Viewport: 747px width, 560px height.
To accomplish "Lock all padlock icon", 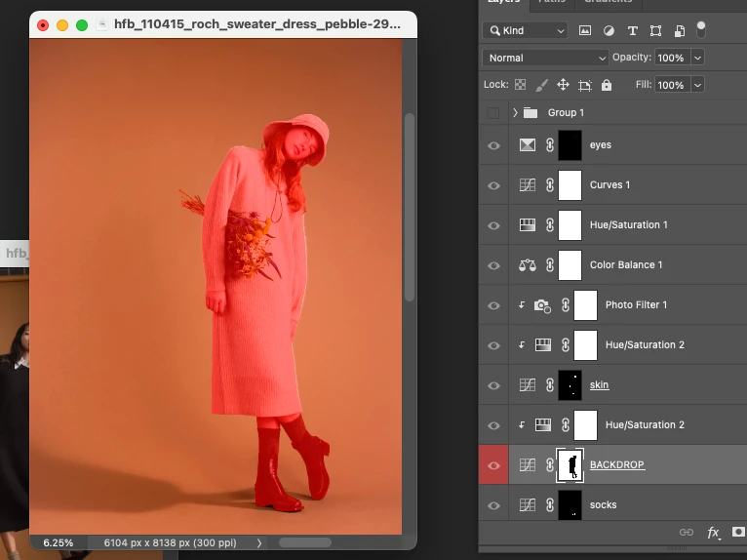I will coord(606,85).
